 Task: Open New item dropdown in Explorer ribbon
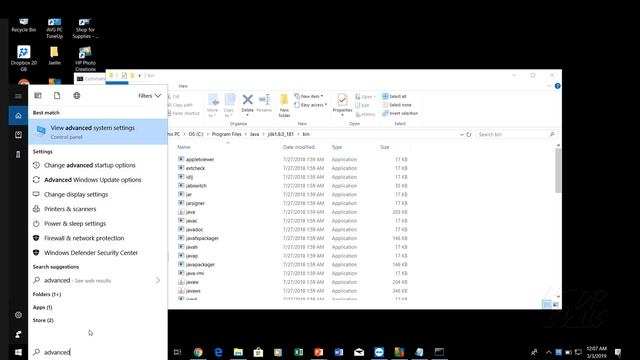pos(309,96)
